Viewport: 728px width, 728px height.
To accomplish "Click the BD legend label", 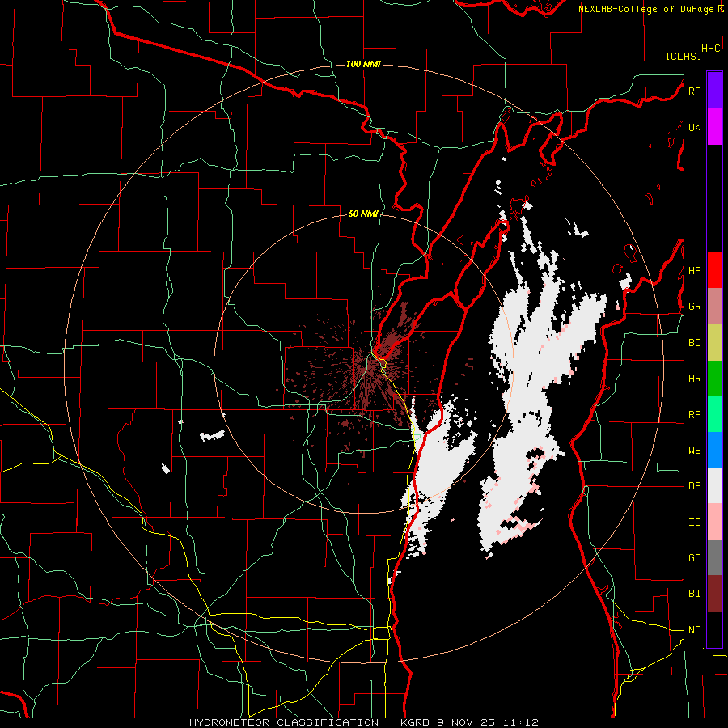I will [694, 343].
